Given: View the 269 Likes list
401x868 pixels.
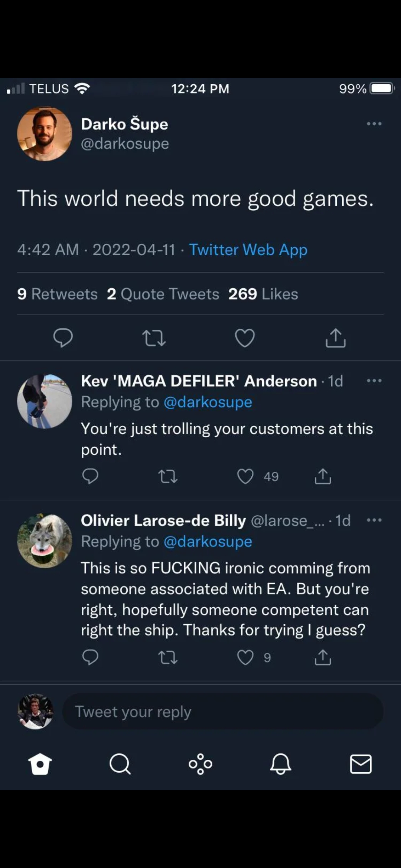Looking at the screenshot, I should 263,294.
